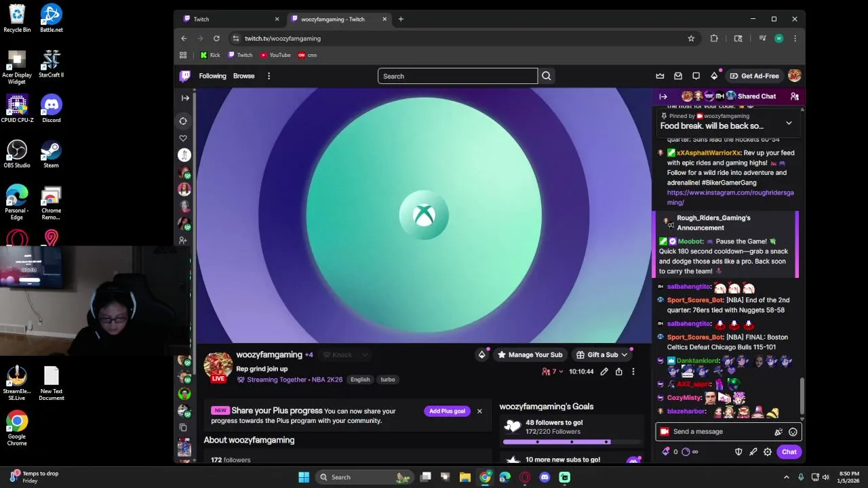The width and height of the screenshot is (868, 488).
Task: Open Whispers speech bubble icon
Action: click(696, 76)
